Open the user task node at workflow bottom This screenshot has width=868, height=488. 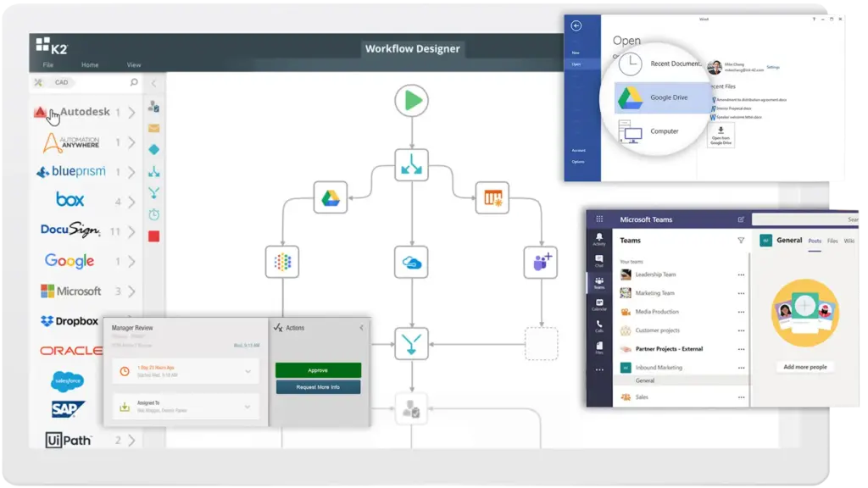click(412, 409)
